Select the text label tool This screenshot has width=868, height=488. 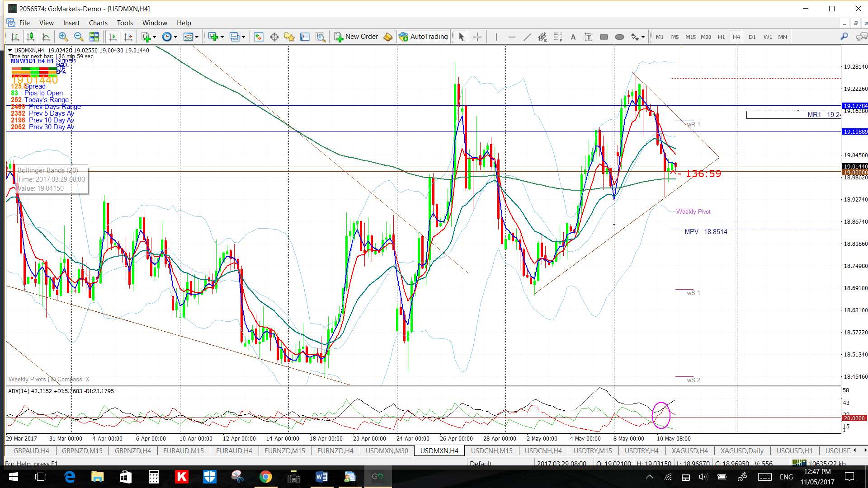point(589,37)
